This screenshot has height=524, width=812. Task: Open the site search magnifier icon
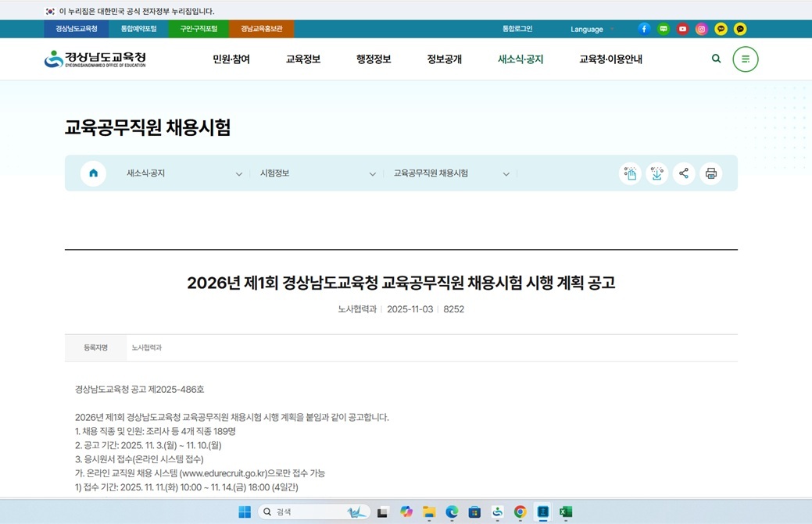pyautogui.click(x=716, y=59)
